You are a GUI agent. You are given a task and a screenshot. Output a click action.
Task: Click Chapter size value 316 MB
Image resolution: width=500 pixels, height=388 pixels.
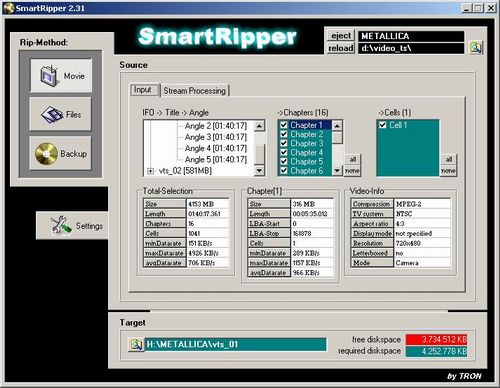312,204
